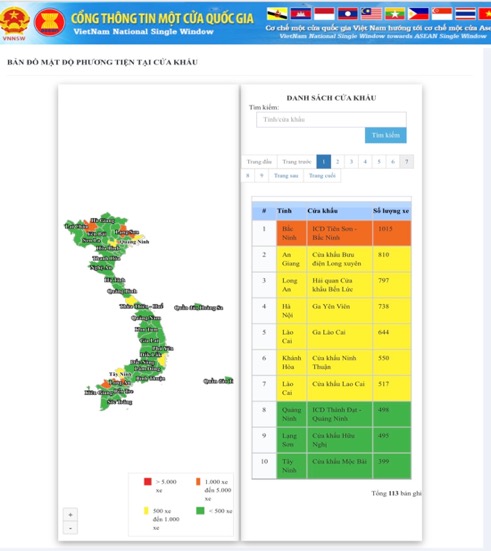Image resolution: width=491 pixels, height=551 pixels.
Task: Zoom in the map with plus button
Action: point(70,515)
